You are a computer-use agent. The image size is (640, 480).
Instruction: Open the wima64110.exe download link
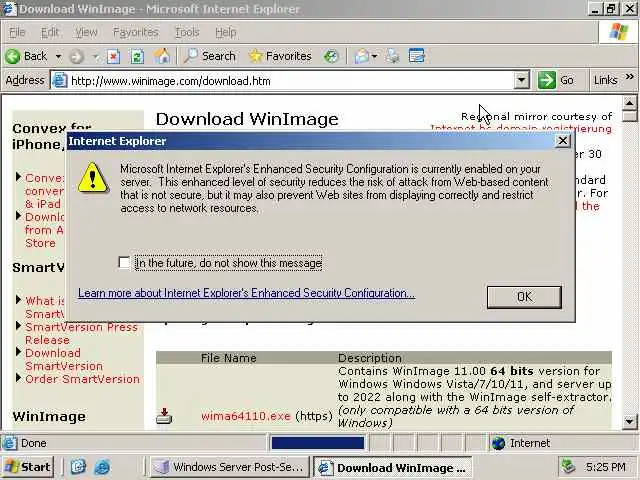[246, 416]
